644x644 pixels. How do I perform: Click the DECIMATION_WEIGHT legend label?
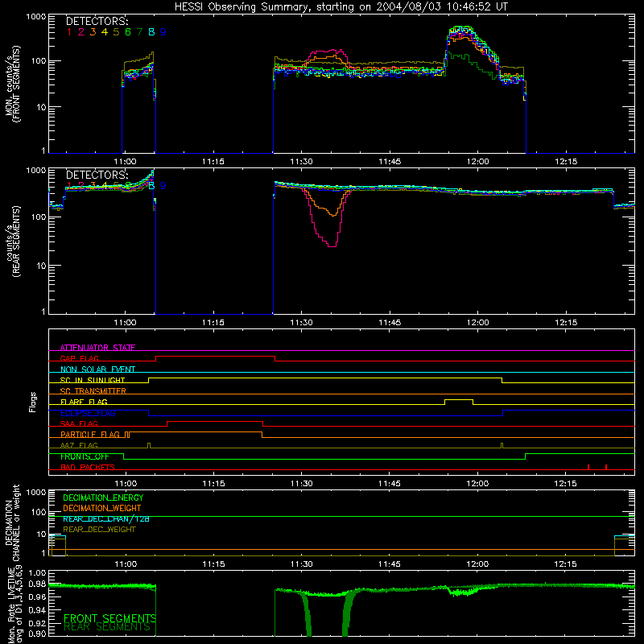point(102,508)
